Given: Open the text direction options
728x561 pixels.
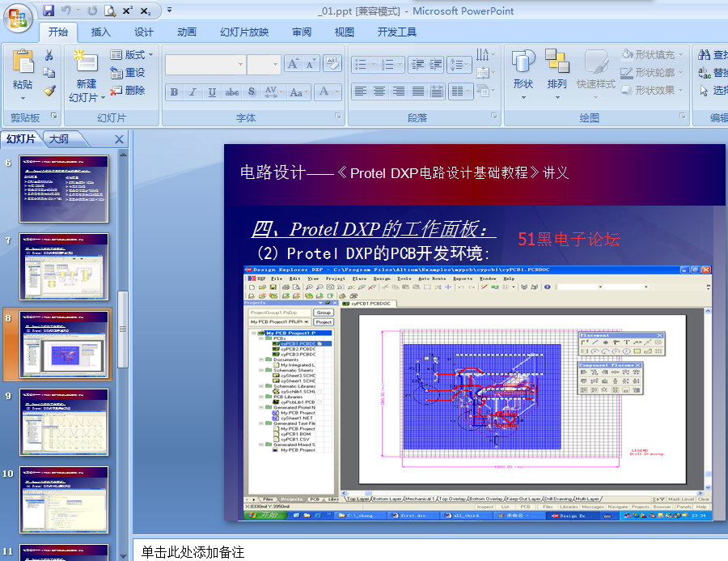Looking at the screenshot, I should (x=485, y=55).
